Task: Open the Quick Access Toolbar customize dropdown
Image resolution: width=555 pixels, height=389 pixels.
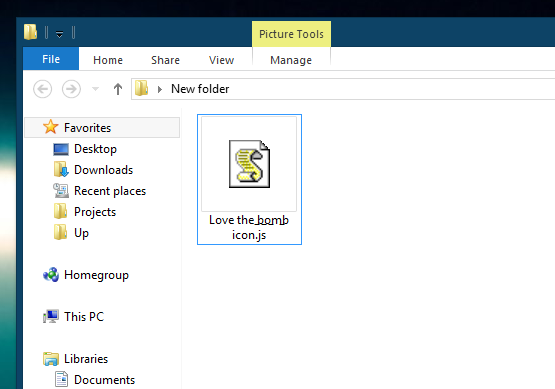Action: [x=59, y=34]
